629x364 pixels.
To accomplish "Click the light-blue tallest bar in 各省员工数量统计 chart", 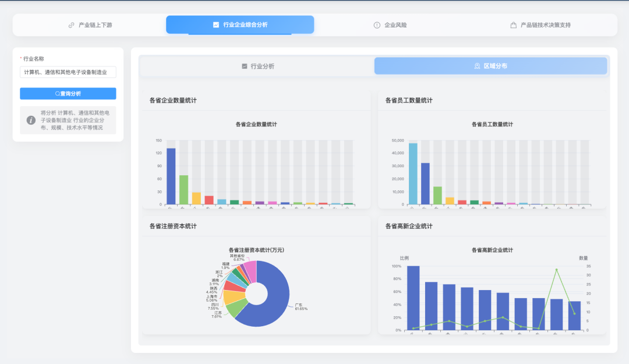I will (413, 174).
